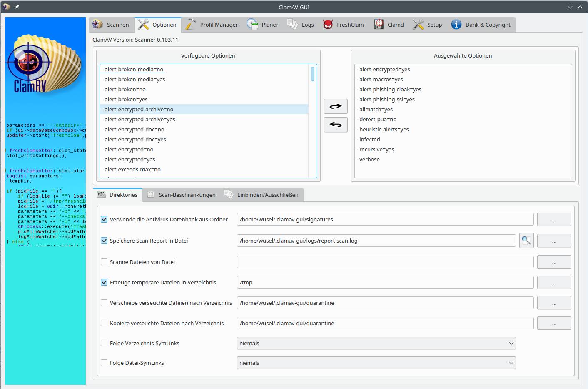The width and height of the screenshot is (588, 389).
Task: Open the scan report viewer magnifier icon
Action: pos(526,241)
